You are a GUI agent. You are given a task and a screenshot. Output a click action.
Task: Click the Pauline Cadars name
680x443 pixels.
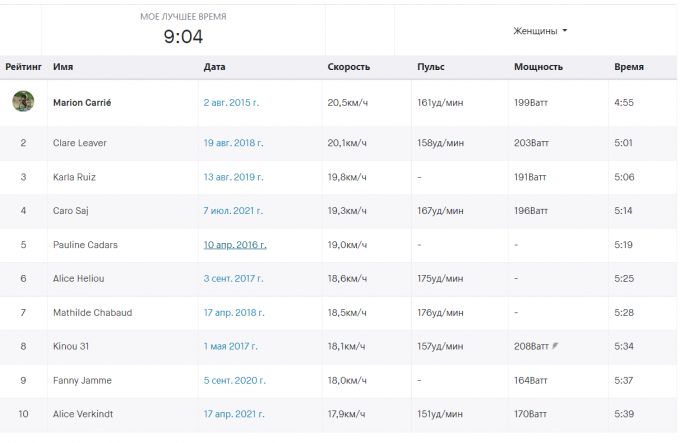point(84,245)
